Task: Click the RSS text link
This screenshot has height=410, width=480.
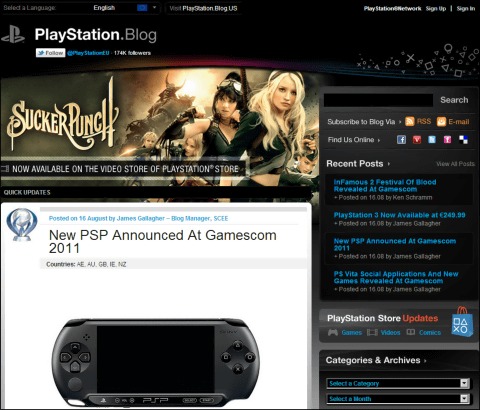Action: click(424, 122)
